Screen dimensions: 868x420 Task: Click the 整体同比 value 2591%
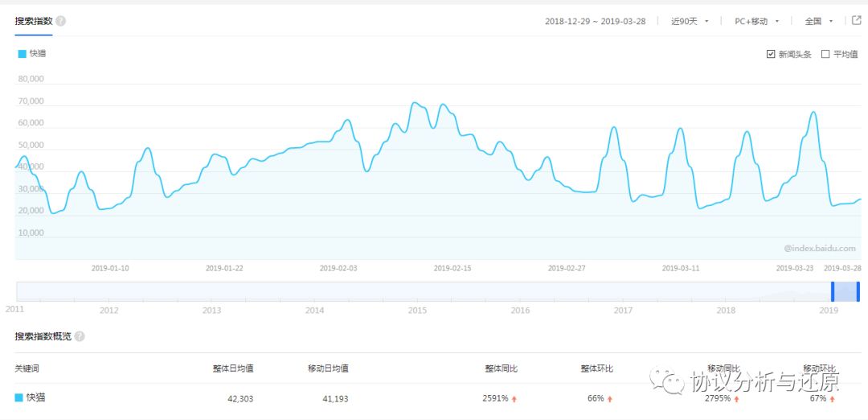[495, 397]
